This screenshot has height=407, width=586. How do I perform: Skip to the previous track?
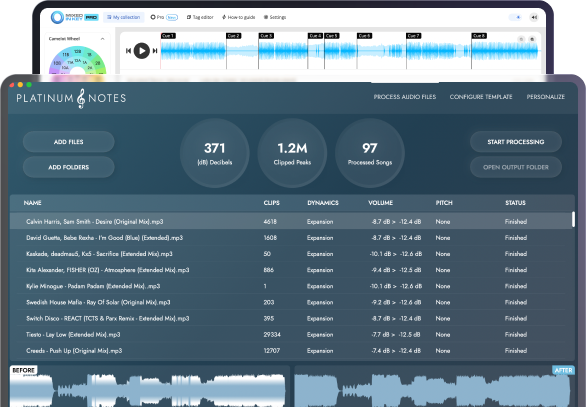click(x=128, y=50)
